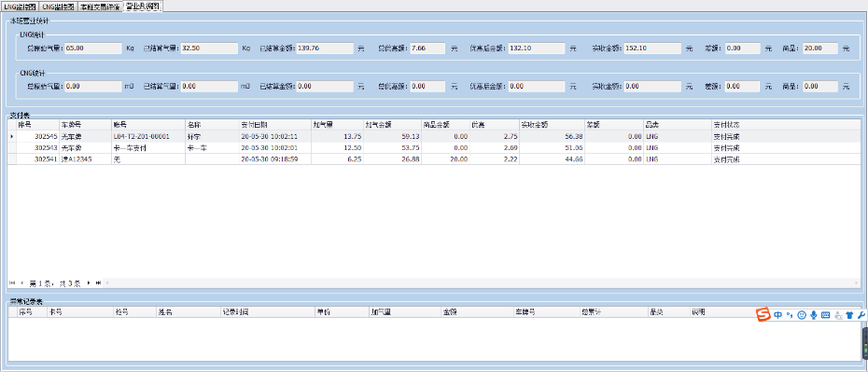
Task: Click the LNG 商品 field showing 20.00
Action: click(x=821, y=48)
